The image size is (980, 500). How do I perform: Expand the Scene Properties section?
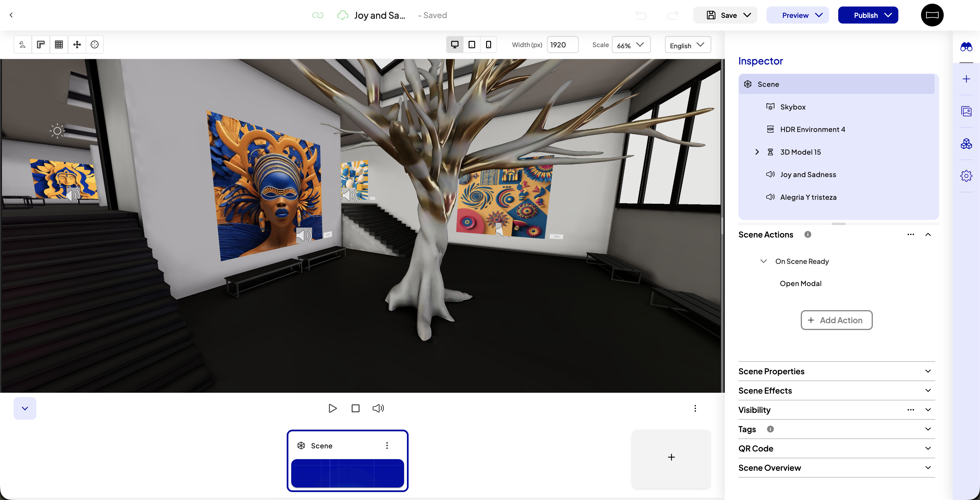click(x=928, y=371)
